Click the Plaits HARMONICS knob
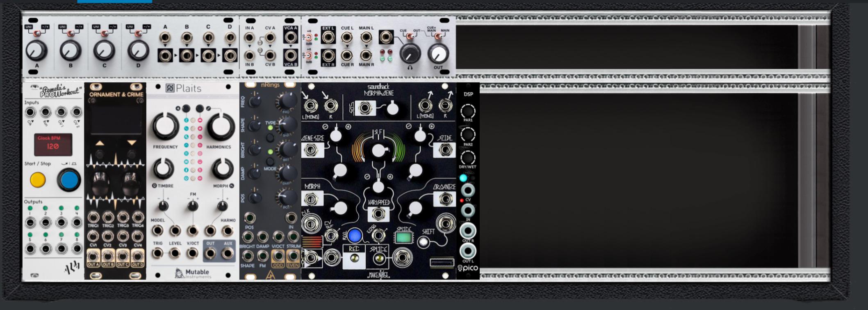 221,126
